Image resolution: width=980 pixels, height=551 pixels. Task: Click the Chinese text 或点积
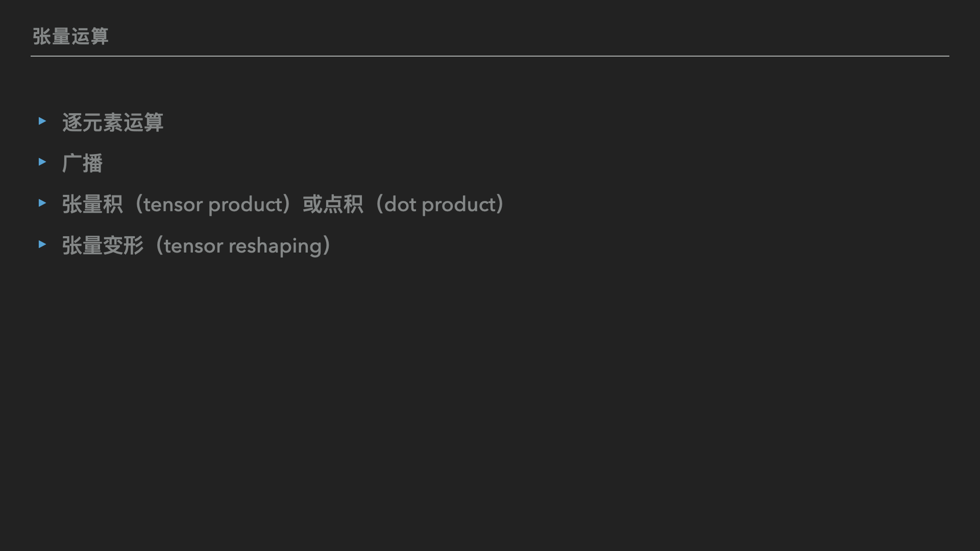[333, 205]
